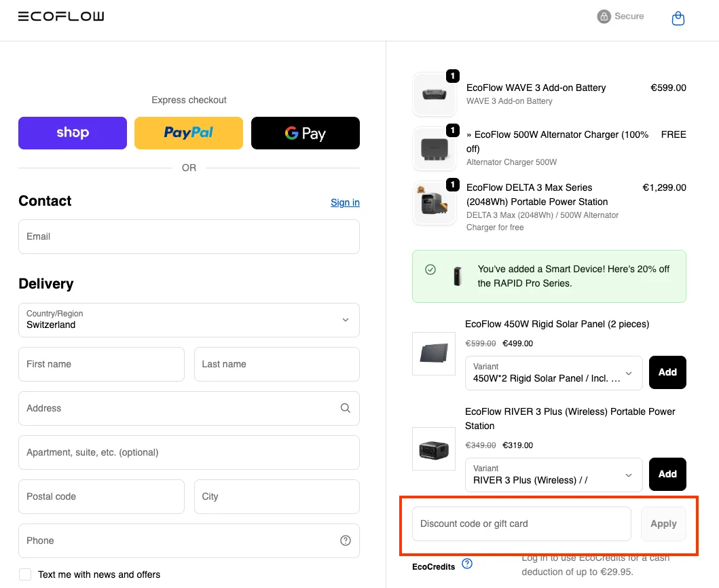719x588 pixels.
Task: Click the Email input field
Action: pyautogui.click(x=189, y=236)
